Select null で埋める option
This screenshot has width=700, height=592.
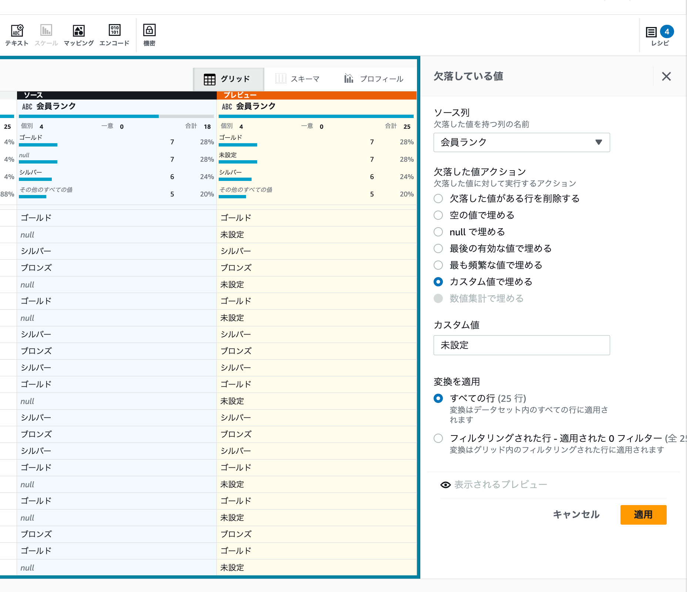(438, 232)
